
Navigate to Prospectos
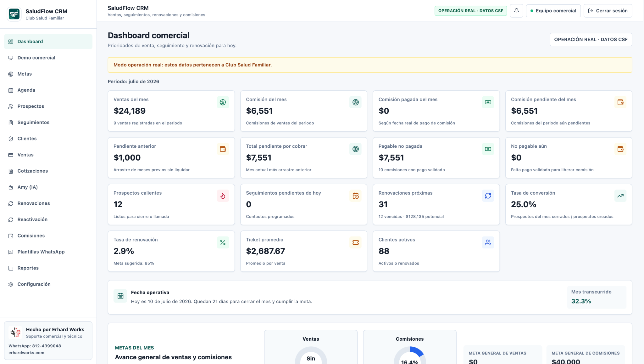pyautogui.click(x=48, y=106)
